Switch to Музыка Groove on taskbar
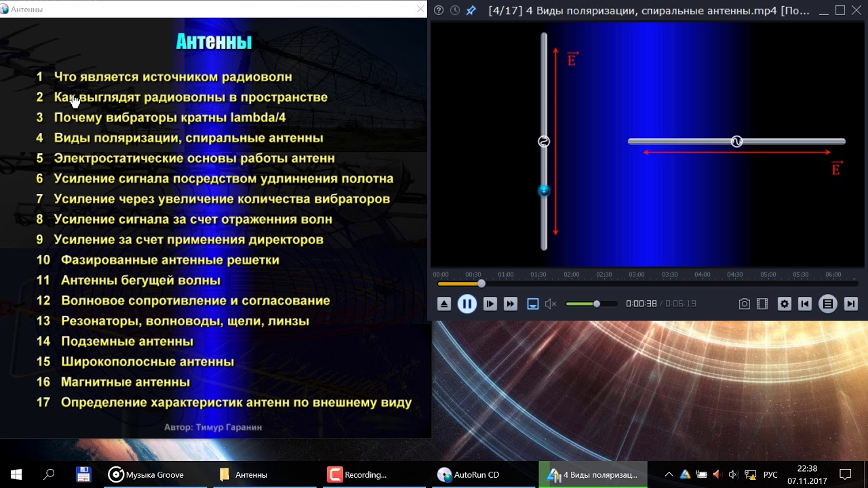The image size is (868, 488). click(x=155, y=474)
